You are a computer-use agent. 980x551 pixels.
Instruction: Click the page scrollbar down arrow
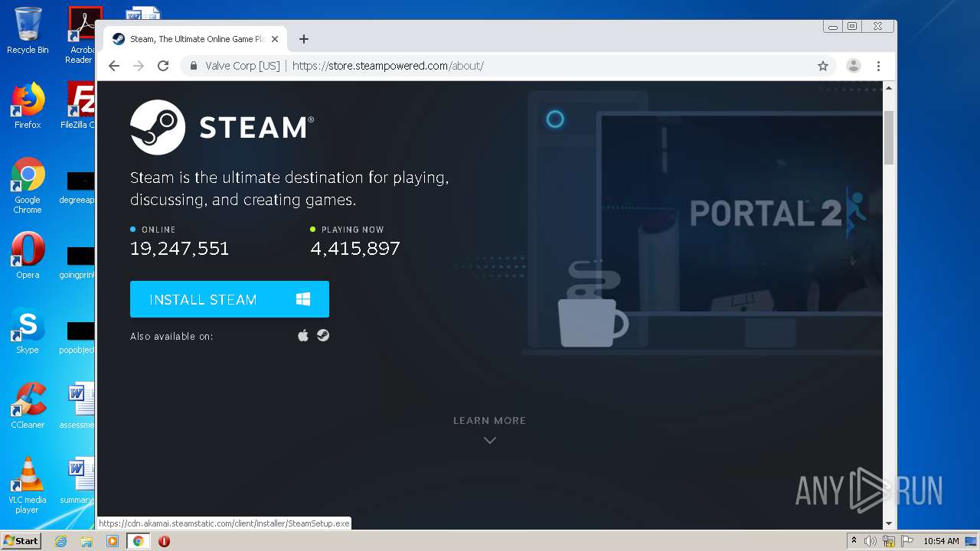click(889, 523)
